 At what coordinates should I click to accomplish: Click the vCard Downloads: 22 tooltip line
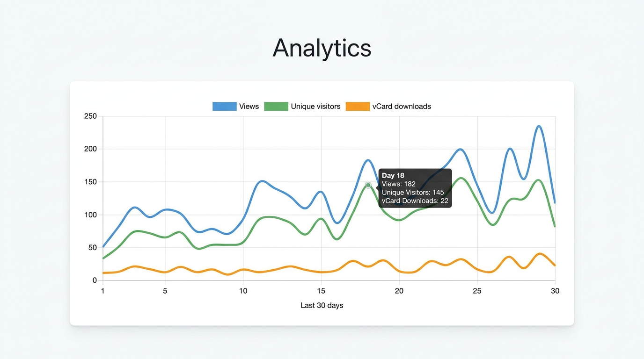coord(415,201)
